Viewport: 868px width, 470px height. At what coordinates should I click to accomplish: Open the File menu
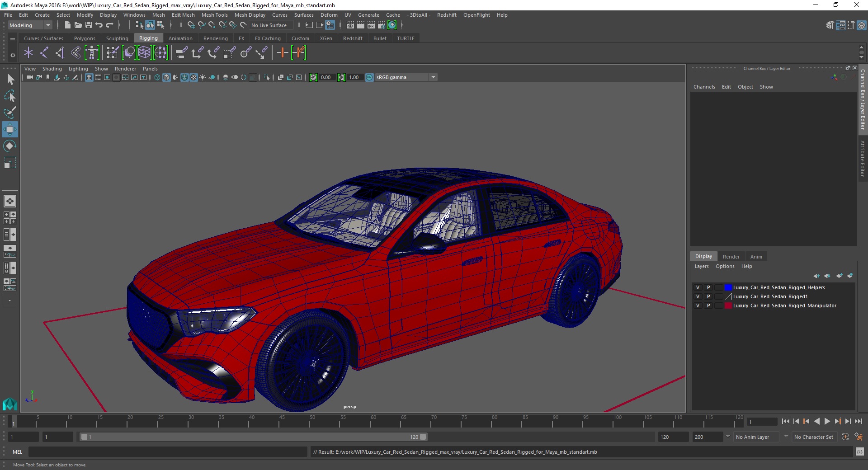[8, 15]
